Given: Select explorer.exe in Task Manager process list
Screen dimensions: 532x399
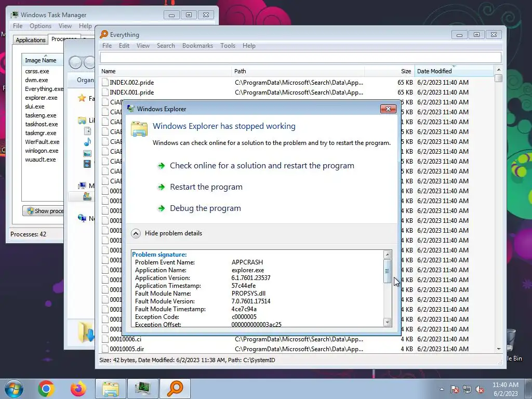Looking at the screenshot, I should [x=41, y=98].
